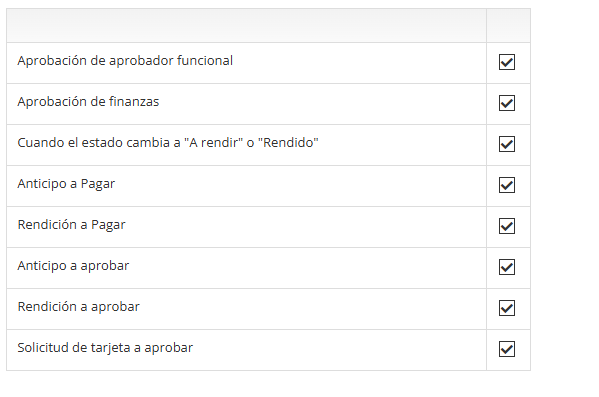
Task: Disable the Rendición a aprobar checkbox
Action: point(507,308)
